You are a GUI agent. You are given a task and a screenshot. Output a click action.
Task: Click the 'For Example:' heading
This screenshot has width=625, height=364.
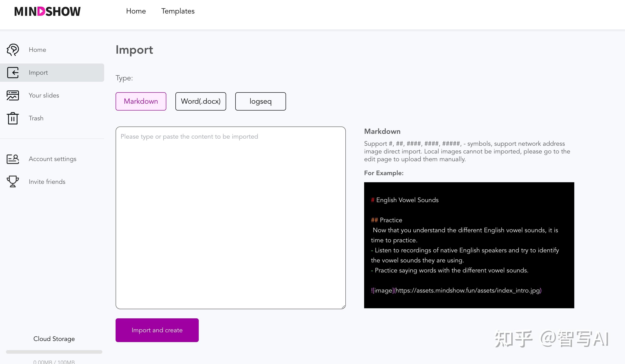384,173
